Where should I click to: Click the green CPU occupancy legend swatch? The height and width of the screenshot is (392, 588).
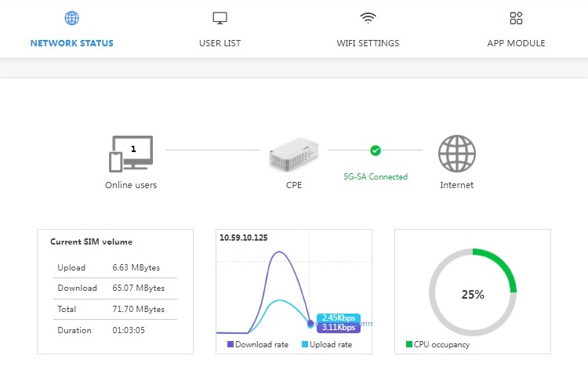pos(408,344)
